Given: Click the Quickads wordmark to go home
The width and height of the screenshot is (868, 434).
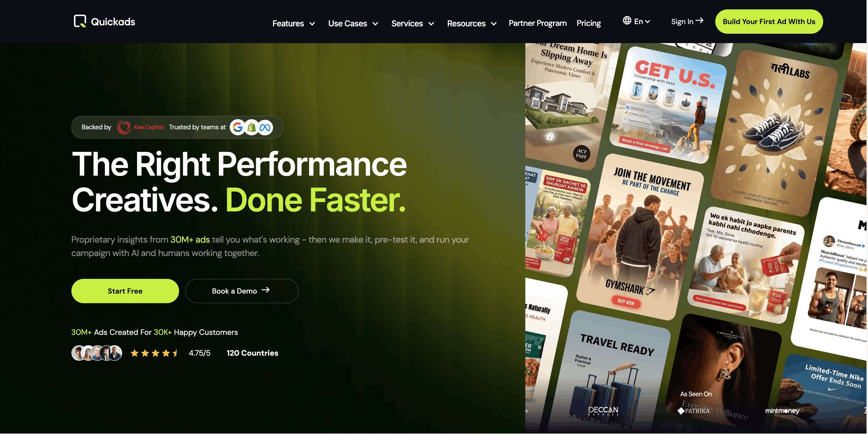Looking at the screenshot, I should coord(113,22).
